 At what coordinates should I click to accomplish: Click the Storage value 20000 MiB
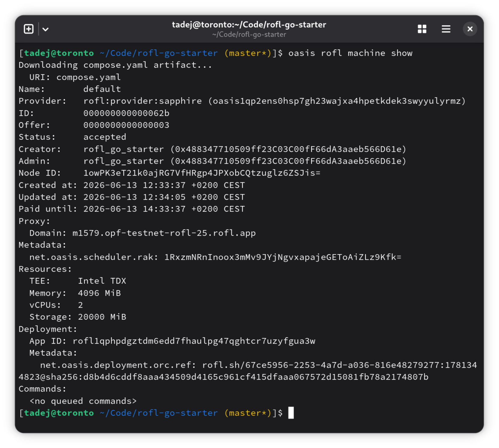(x=102, y=317)
